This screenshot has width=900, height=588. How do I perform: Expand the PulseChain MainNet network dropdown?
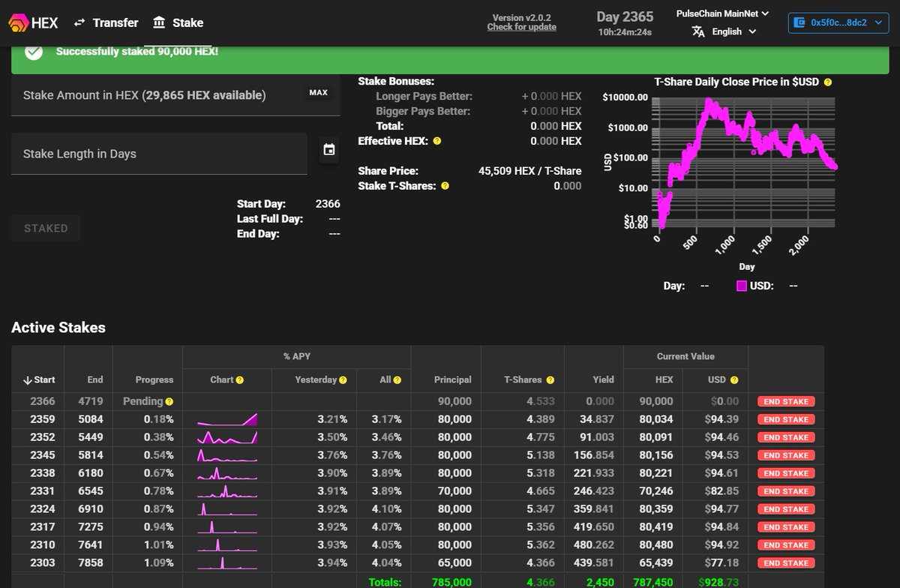click(x=723, y=13)
